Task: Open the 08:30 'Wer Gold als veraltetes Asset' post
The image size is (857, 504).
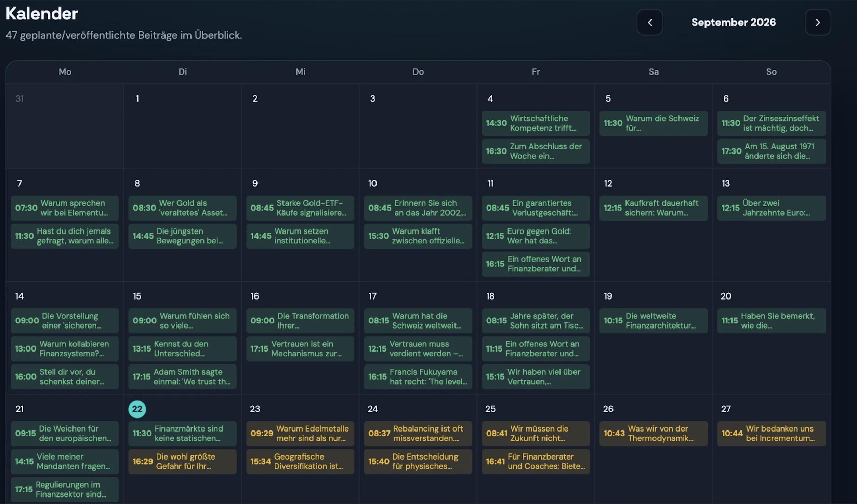Action: [x=182, y=208]
